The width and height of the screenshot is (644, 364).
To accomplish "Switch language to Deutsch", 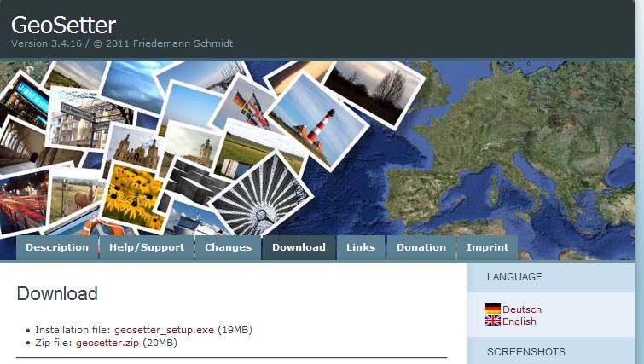I will point(522,309).
